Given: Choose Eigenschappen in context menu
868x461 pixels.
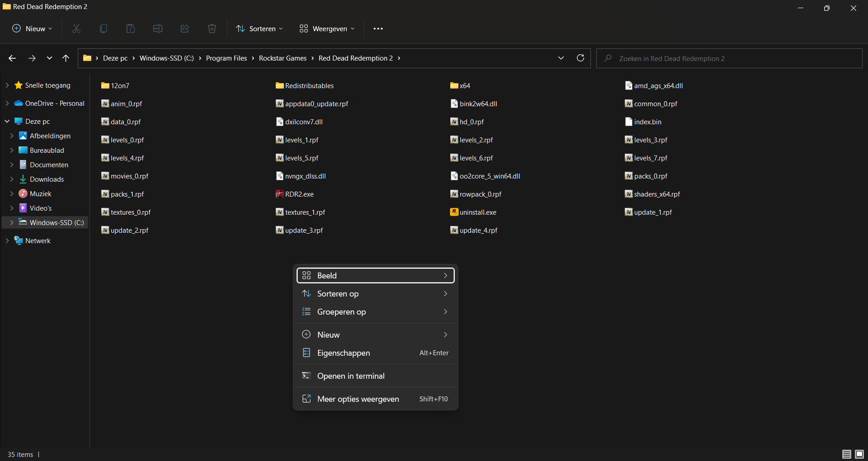Looking at the screenshot, I should 375,353.
